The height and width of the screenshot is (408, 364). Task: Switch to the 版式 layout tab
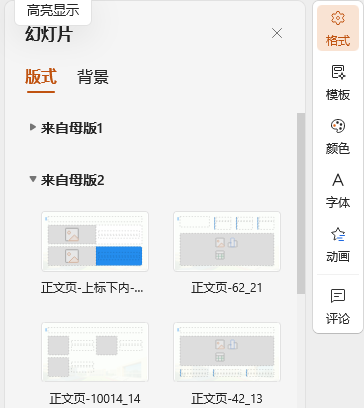(x=41, y=77)
